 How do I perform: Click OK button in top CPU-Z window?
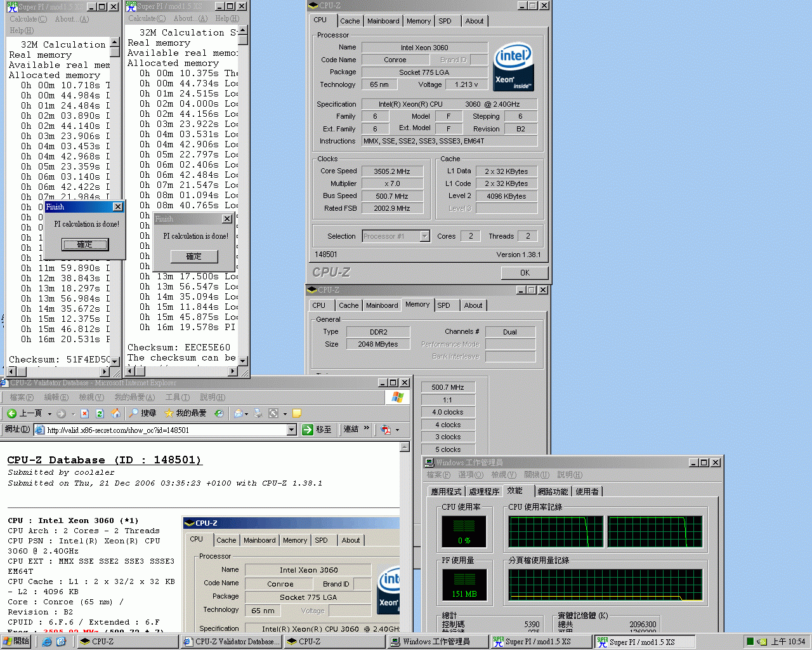(x=525, y=273)
